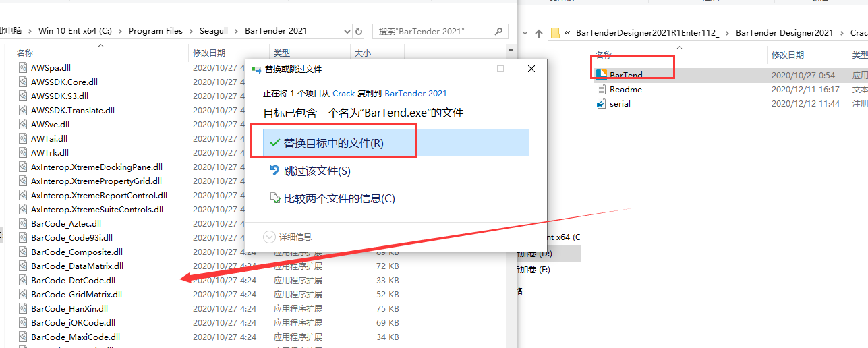Select BarCode_Composite.dll file icon
Screen dimensions: 868x348
(24, 252)
